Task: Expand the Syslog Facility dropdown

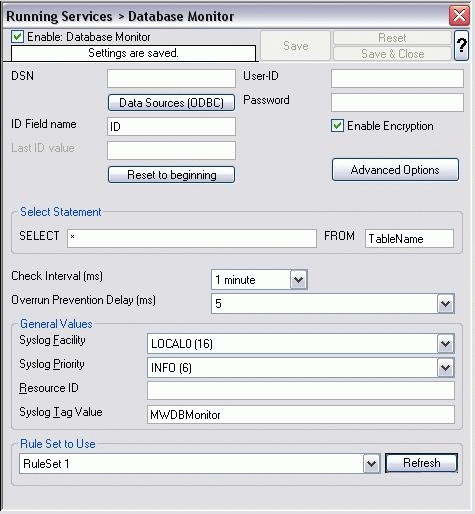Action: [x=445, y=344]
